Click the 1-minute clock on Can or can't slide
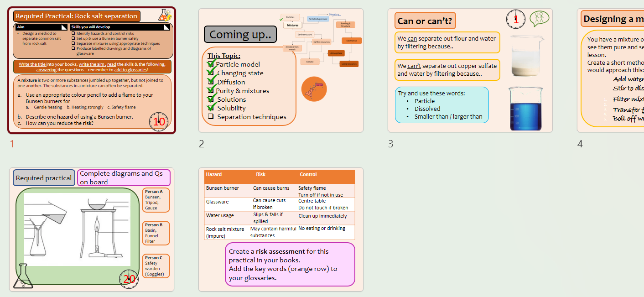The image size is (644, 297). point(516,19)
